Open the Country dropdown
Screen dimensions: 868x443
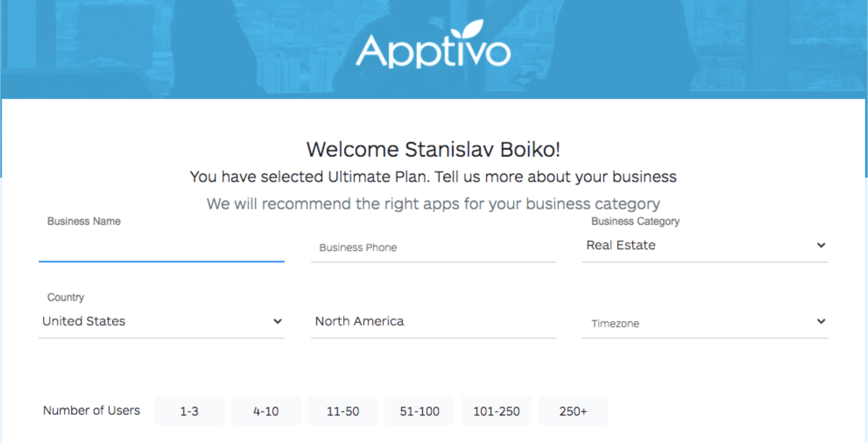tap(162, 321)
